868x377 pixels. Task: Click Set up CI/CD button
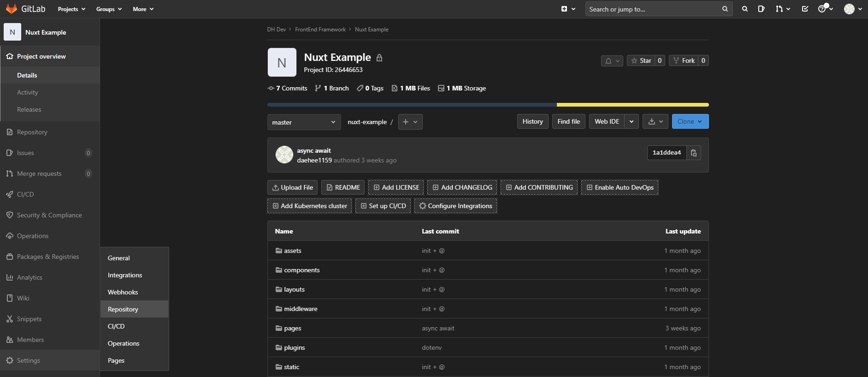pos(383,206)
